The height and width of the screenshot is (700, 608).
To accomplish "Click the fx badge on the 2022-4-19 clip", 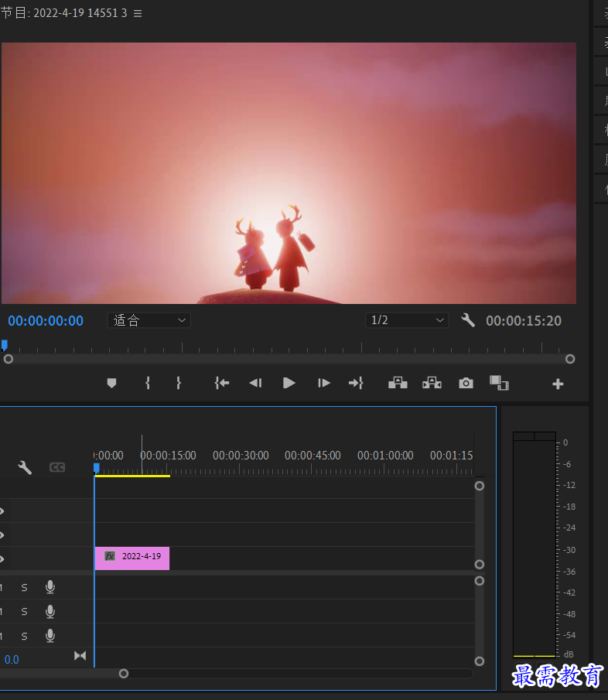I will (x=110, y=556).
